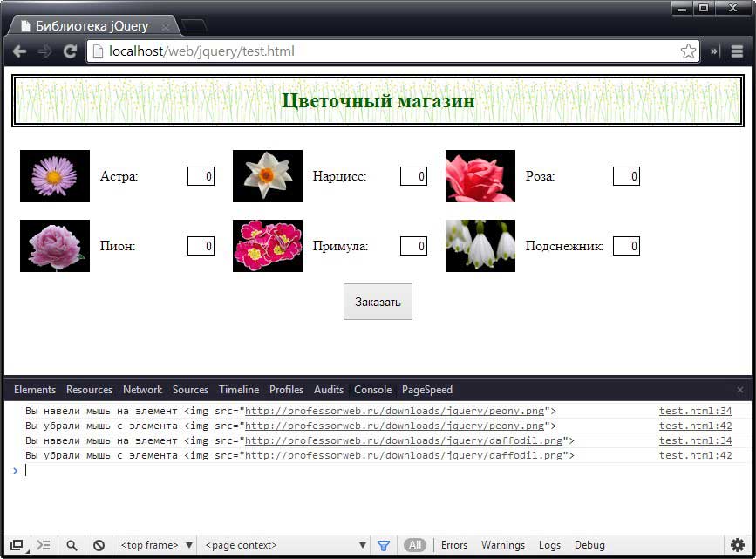Switch to the Elements devtools tab

[x=35, y=390]
